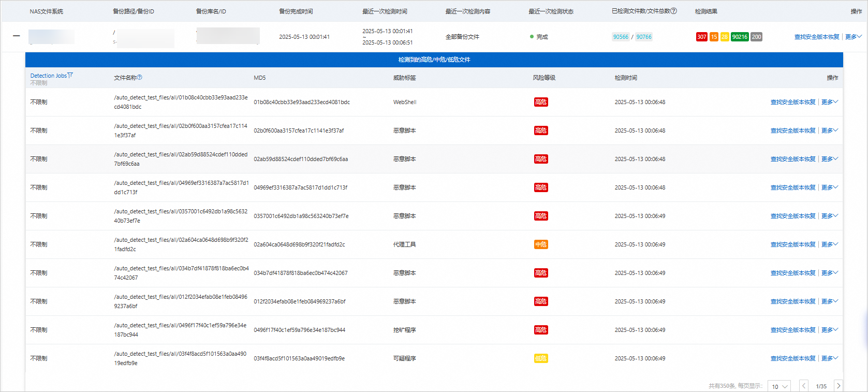Expand 更多 for 可疑程序 file row
The image size is (868, 392).
(x=830, y=358)
